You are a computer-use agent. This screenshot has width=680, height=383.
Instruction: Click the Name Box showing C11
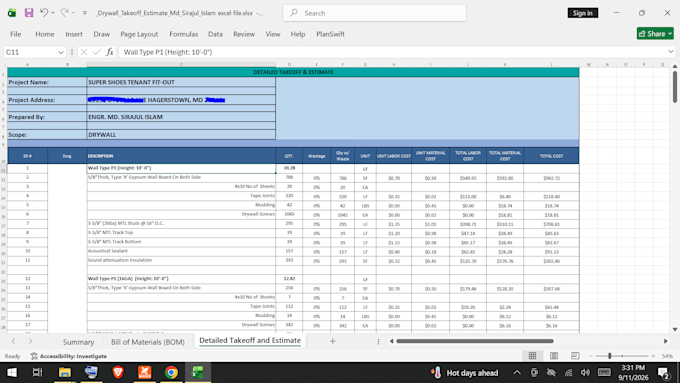tap(29, 52)
